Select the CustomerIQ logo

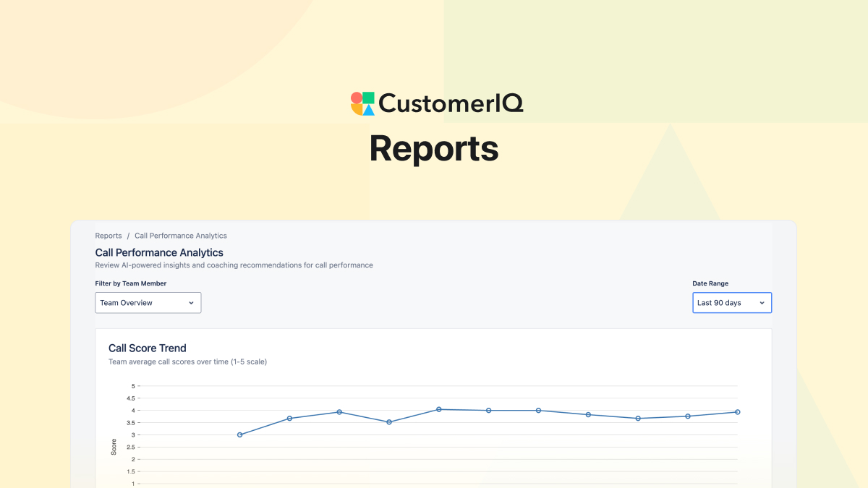pos(437,103)
